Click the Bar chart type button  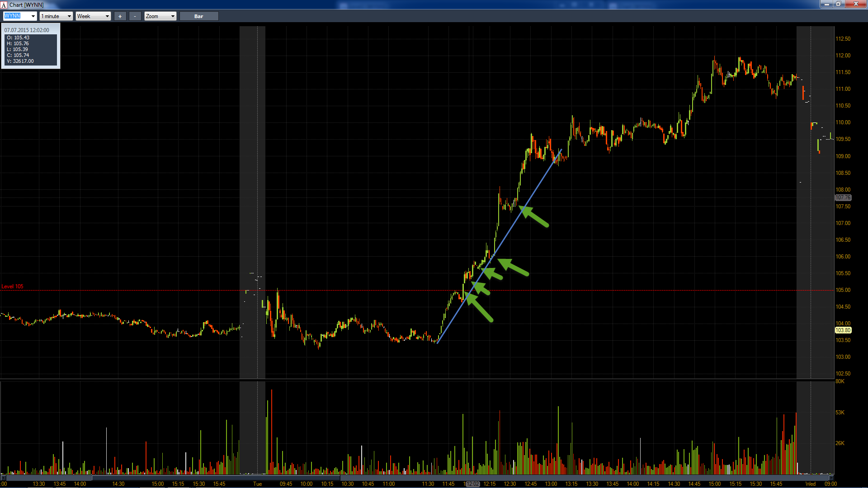pyautogui.click(x=199, y=16)
